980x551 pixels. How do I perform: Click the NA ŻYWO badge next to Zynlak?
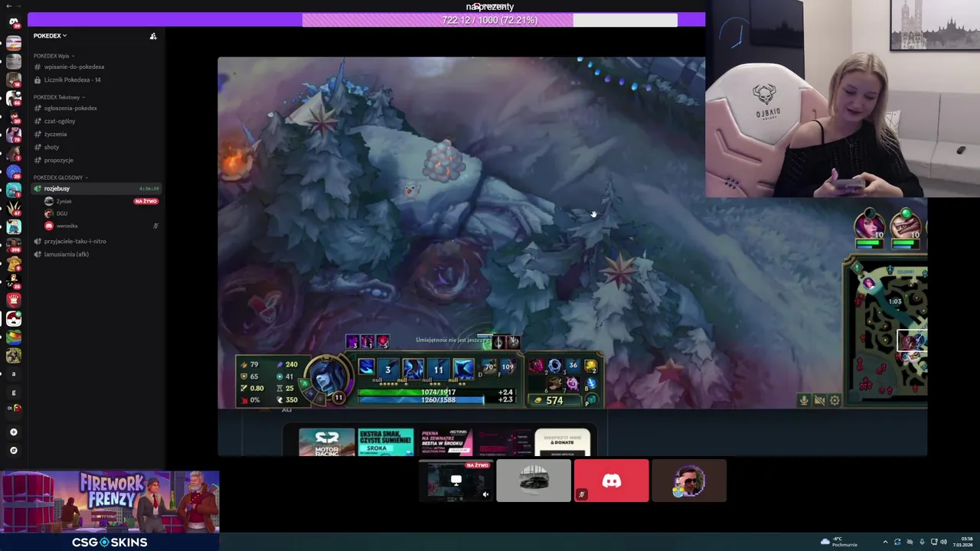(x=145, y=201)
